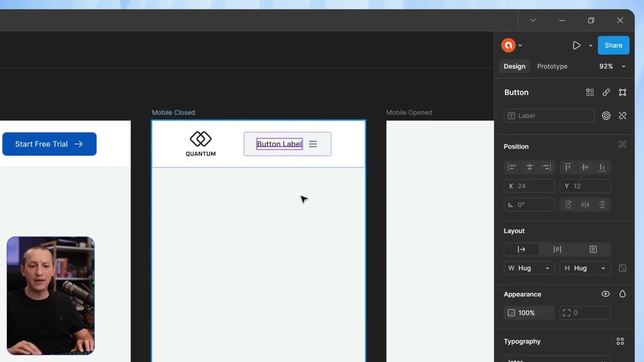Click the resize-to-fit icon beside H Hug
Image resolution: width=644 pixels, height=362 pixels.
click(622, 268)
